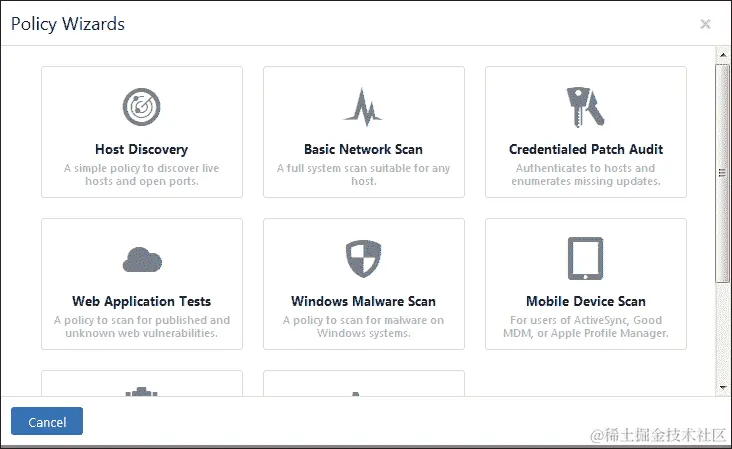
Task: Click the Cancel button
Action: tap(47, 421)
